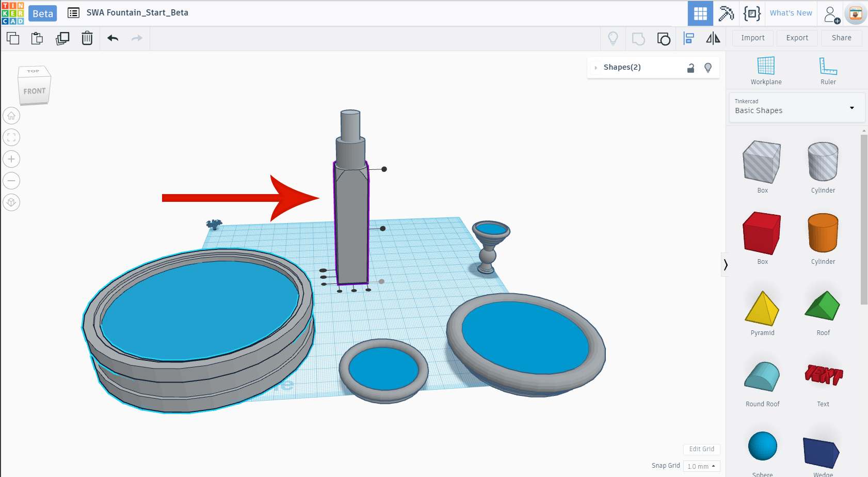Click the Group shapes icon
The height and width of the screenshot is (477, 868).
point(638,39)
